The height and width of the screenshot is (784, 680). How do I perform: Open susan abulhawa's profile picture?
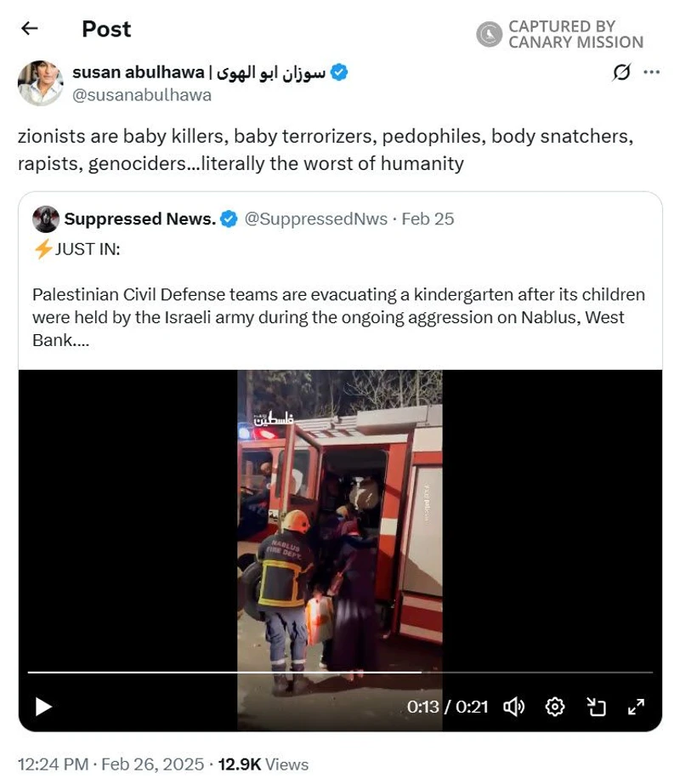[40, 83]
